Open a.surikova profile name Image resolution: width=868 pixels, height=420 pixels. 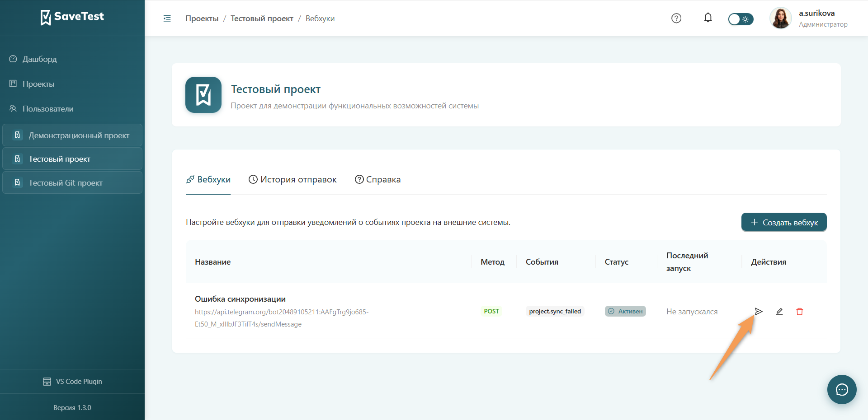[816, 13]
